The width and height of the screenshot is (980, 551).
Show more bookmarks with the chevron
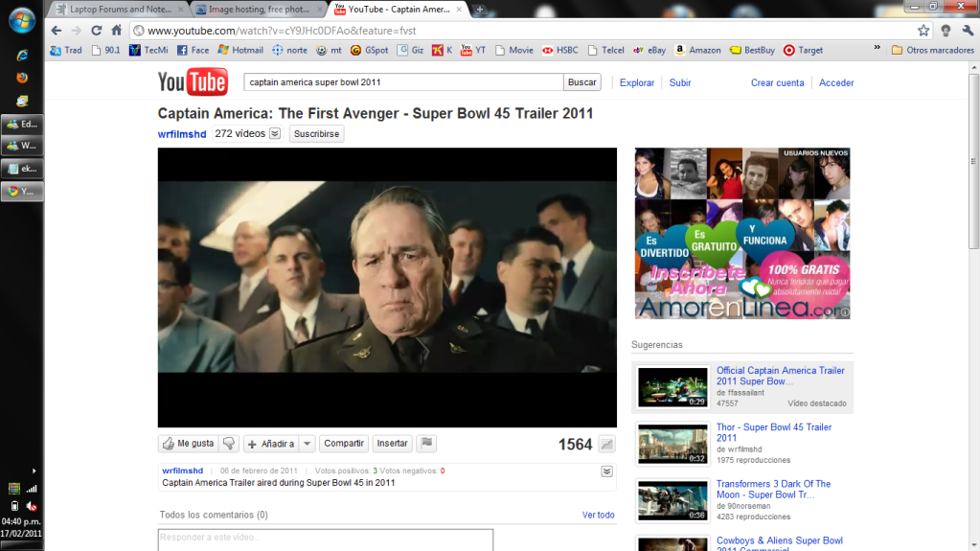click(877, 48)
